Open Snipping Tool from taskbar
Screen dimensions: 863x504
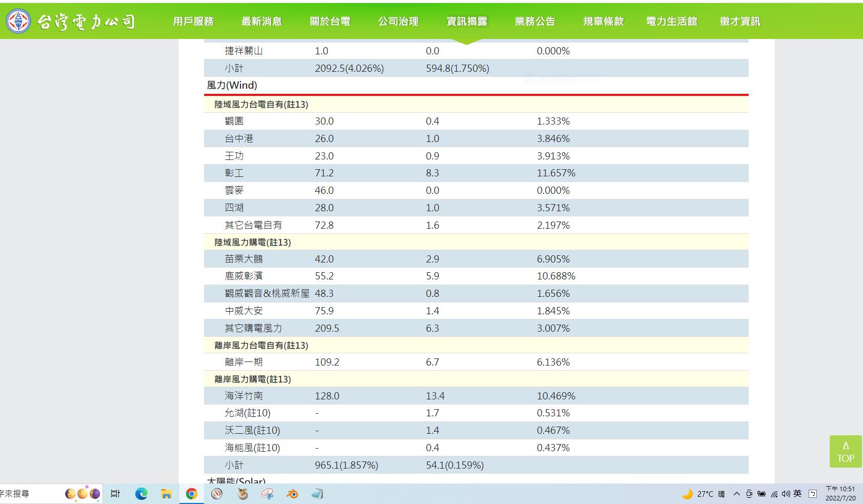pyautogui.click(x=267, y=494)
